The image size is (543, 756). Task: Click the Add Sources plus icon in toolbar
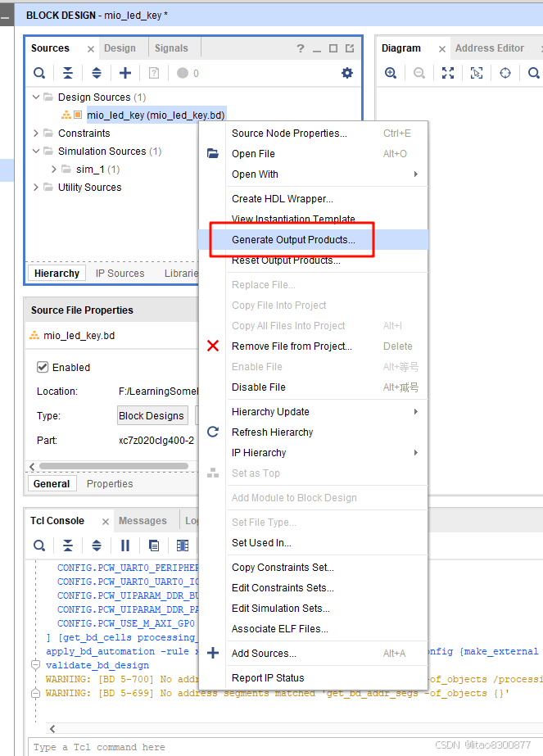coord(125,73)
